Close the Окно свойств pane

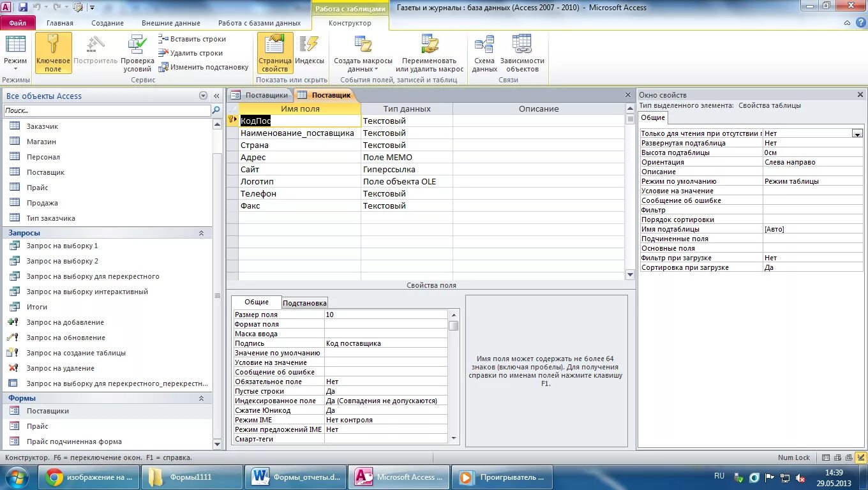coord(860,95)
